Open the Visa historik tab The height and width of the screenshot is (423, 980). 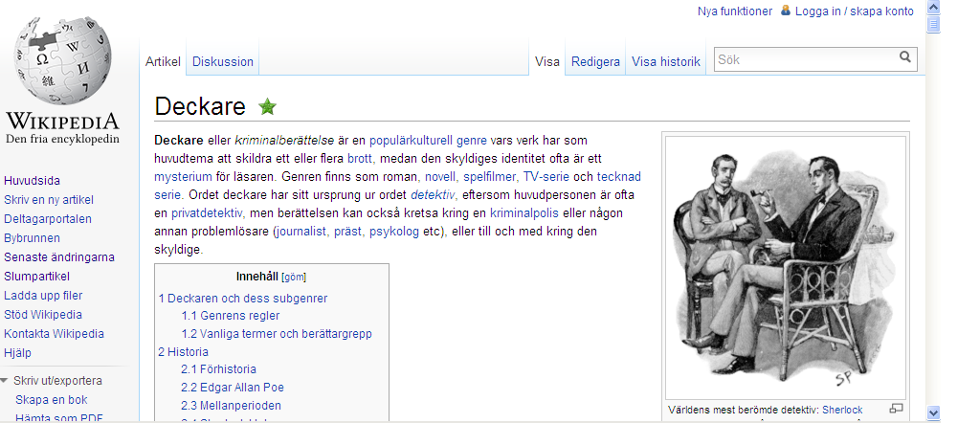(666, 61)
